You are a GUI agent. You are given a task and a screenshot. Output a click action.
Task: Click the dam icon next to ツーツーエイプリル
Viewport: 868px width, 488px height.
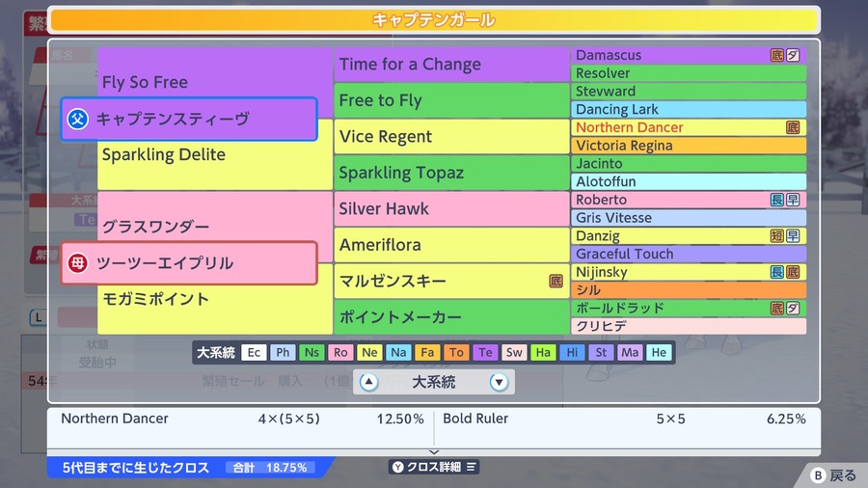point(77,263)
